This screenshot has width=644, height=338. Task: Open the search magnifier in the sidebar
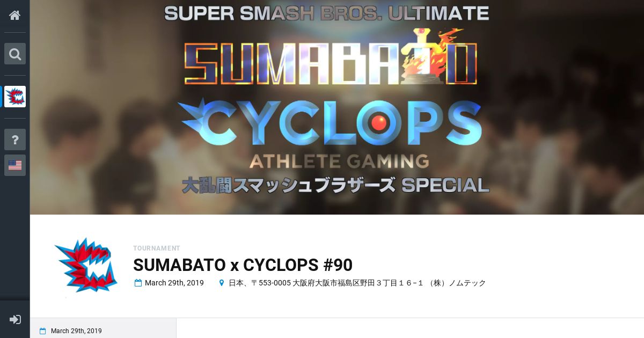coord(15,54)
